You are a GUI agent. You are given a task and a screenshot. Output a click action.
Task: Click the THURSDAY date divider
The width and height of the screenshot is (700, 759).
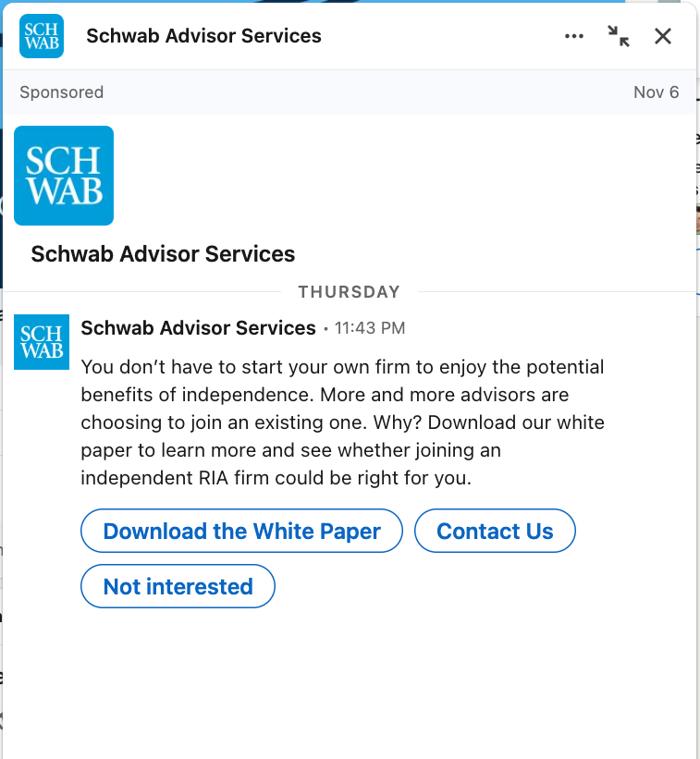pyautogui.click(x=350, y=291)
